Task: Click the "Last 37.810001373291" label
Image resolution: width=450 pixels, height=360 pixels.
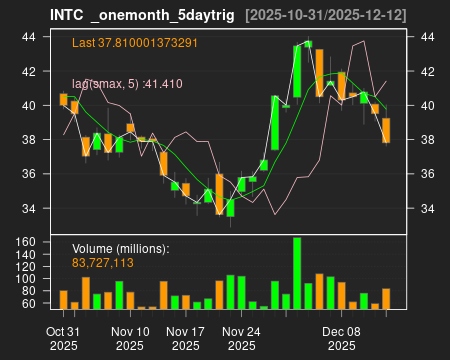Action: [135, 43]
